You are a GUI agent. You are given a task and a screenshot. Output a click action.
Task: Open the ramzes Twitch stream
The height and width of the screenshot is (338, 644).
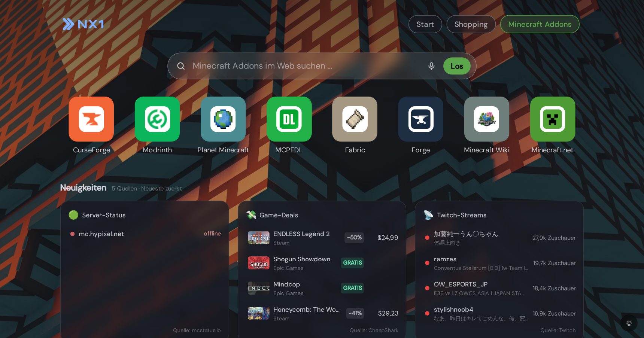(x=500, y=263)
